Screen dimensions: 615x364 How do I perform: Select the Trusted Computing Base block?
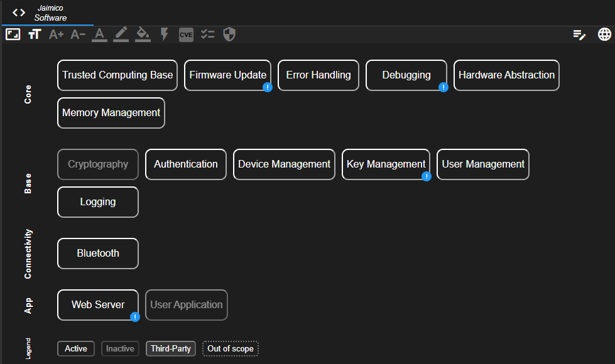tap(117, 75)
